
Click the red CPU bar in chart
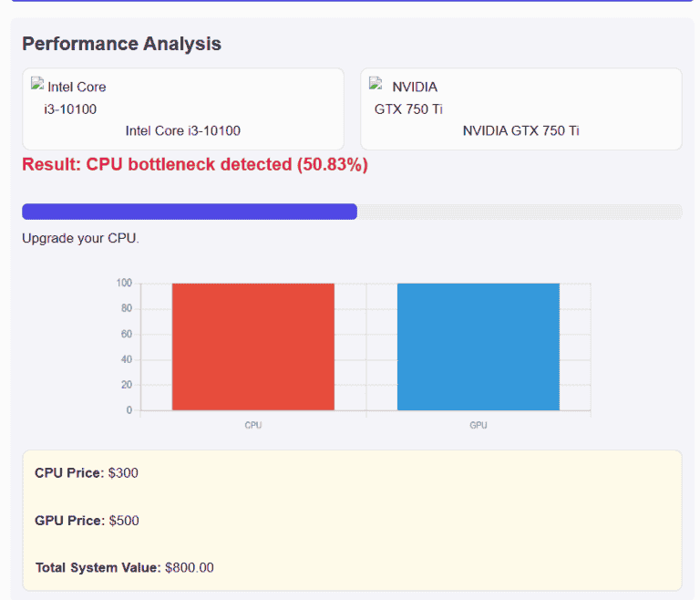tap(252, 347)
